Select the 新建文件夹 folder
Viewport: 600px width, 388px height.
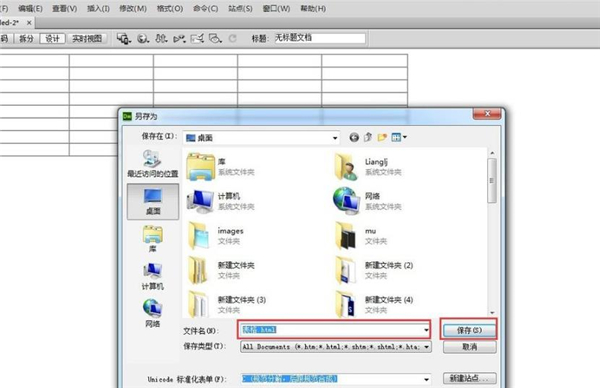(x=221, y=270)
